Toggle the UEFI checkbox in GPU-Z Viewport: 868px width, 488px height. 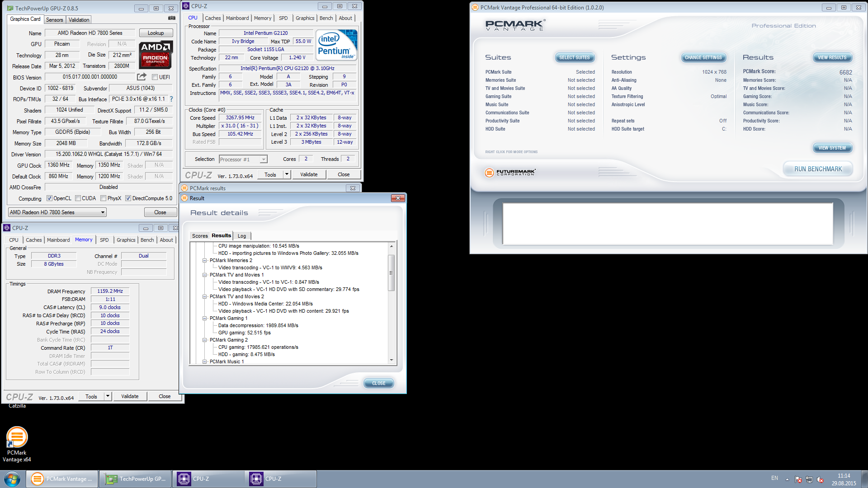pyautogui.click(x=155, y=77)
